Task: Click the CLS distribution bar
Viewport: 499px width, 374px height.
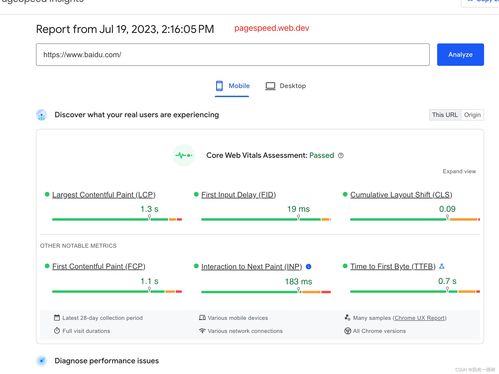Action: (x=415, y=219)
